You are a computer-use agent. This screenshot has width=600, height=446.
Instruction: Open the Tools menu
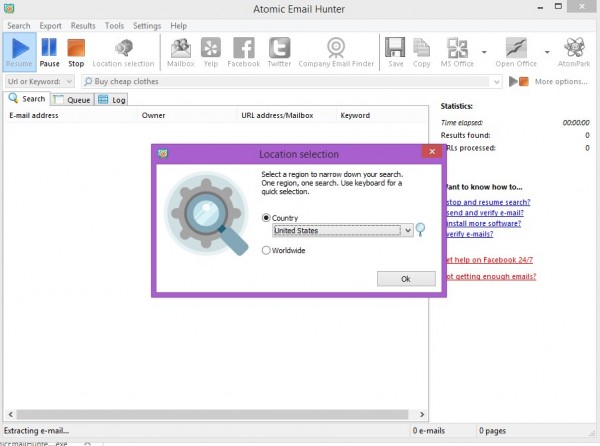pos(114,26)
